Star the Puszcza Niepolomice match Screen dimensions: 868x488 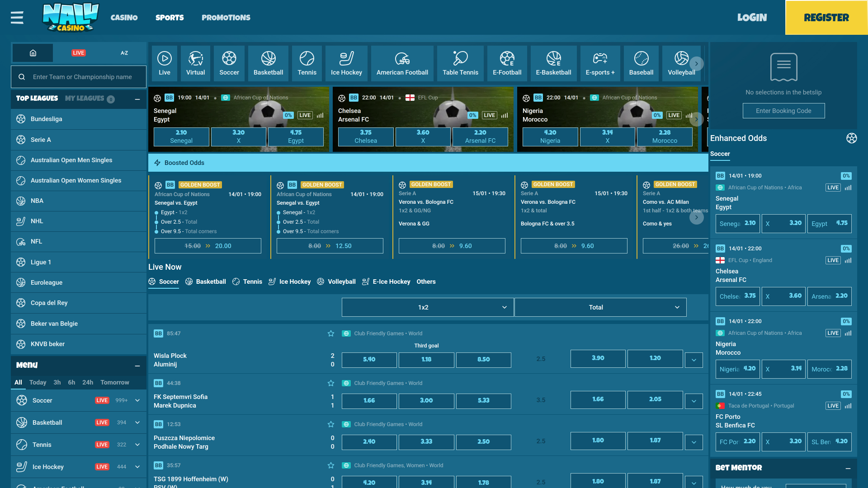331,424
